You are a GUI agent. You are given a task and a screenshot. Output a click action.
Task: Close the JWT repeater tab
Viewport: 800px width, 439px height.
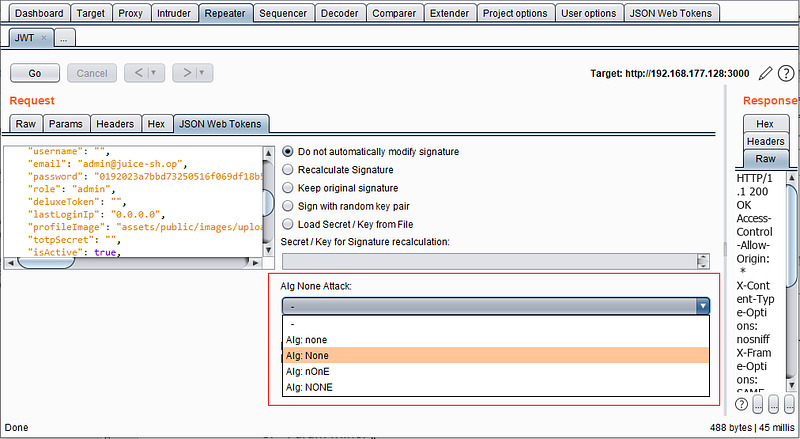[x=43, y=38]
